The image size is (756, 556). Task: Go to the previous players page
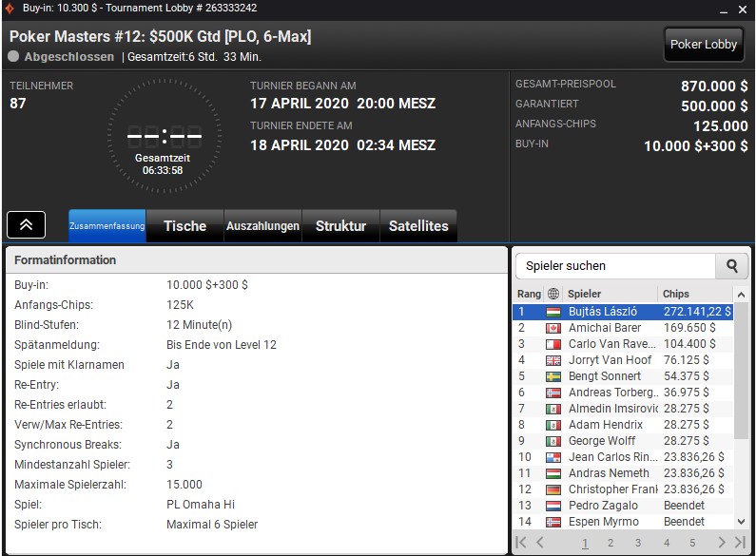click(x=540, y=542)
